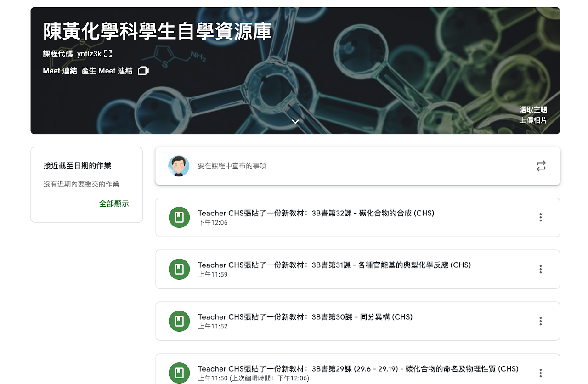The width and height of the screenshot is (588, 384).
Task: Click the green material icon for 第29課
Action: tap(179, 373)
